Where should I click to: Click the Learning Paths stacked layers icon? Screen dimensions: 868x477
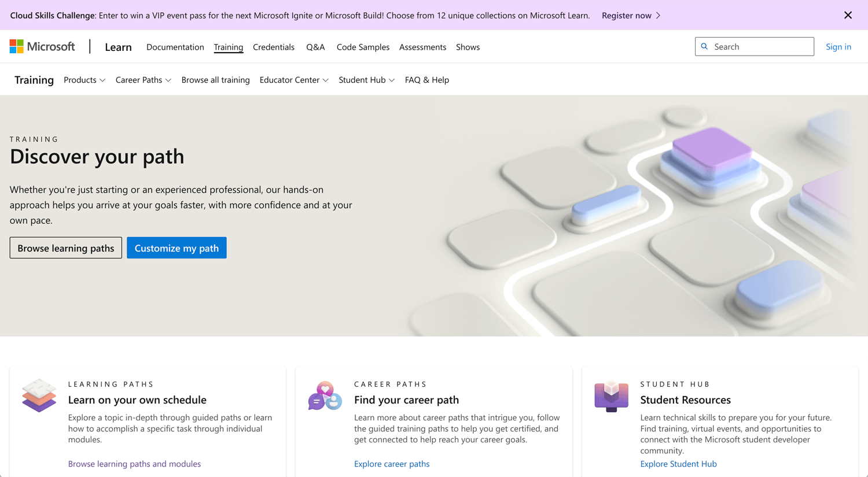click(39, 395)
